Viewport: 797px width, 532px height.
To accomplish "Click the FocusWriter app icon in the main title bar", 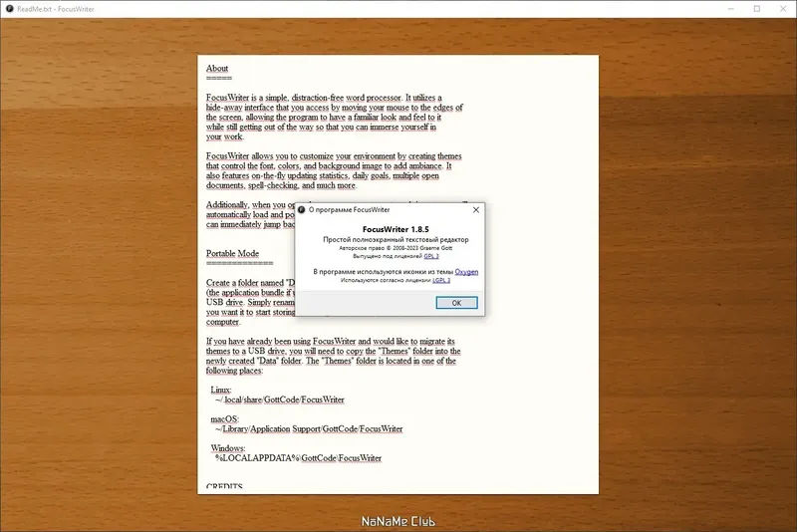I will [9, 9].
